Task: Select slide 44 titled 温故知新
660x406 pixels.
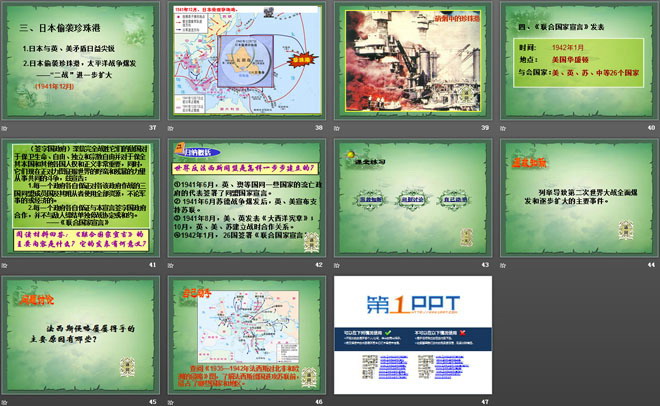Action: click(x=579, y=198)
